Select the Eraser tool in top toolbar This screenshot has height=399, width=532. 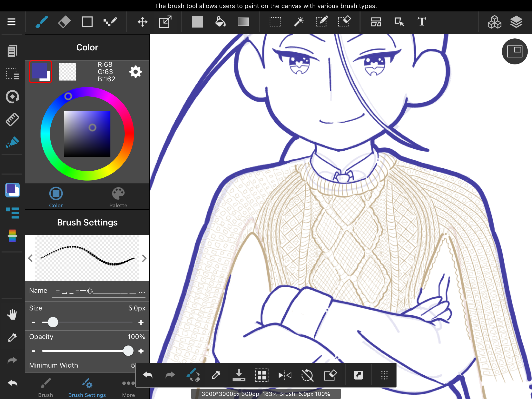tap(64, 22)
